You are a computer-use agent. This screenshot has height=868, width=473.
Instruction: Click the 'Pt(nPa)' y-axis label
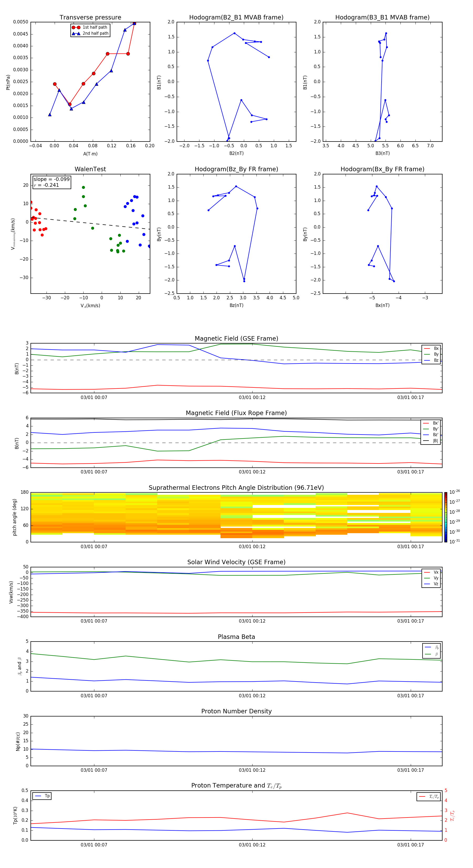click(x=8, y=82)
